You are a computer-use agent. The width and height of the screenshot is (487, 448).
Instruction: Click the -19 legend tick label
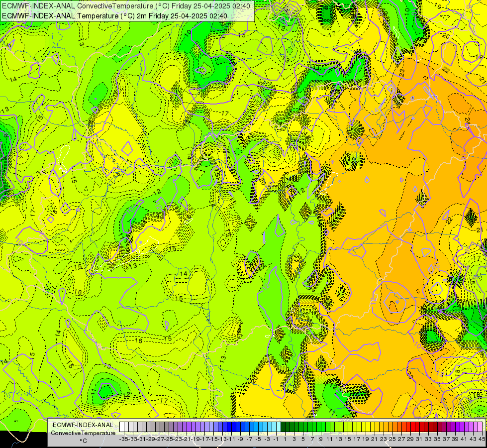(195, 439)
